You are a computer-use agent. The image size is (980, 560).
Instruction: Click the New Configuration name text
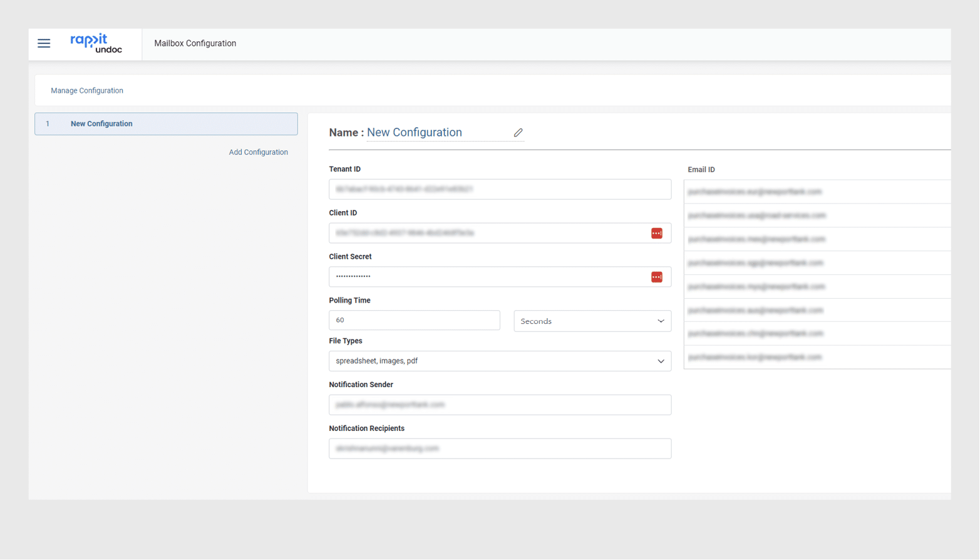(414, 132)
